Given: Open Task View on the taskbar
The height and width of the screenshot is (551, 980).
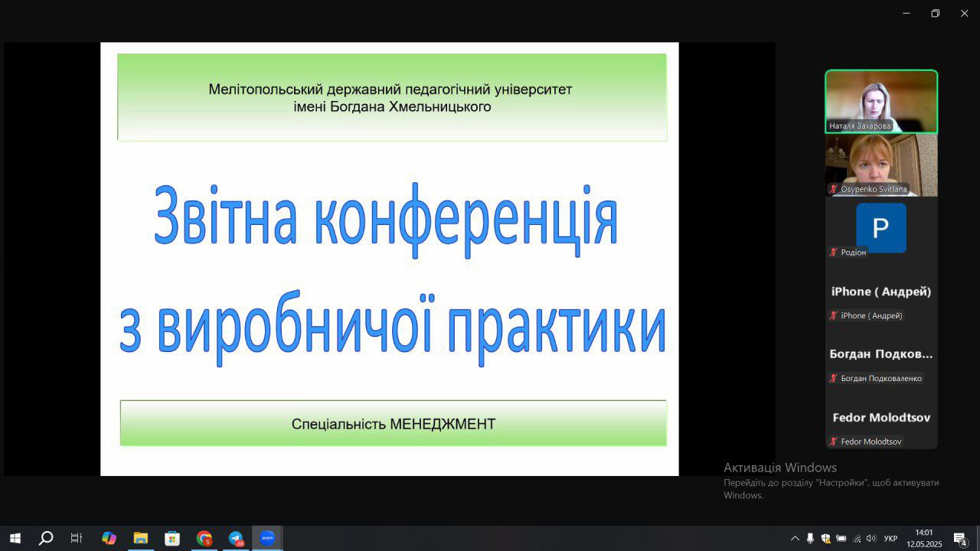Looking at the screenshot, I should [x=77, y=538].
